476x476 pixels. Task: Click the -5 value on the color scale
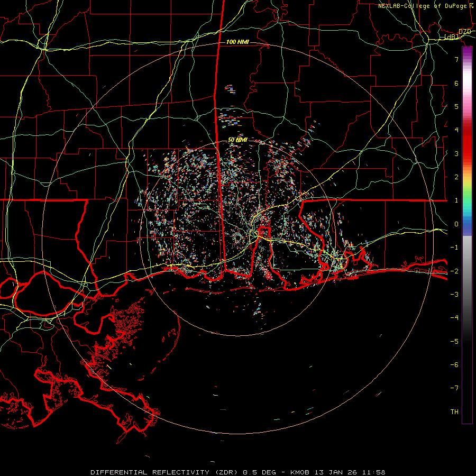click(454, 341)
